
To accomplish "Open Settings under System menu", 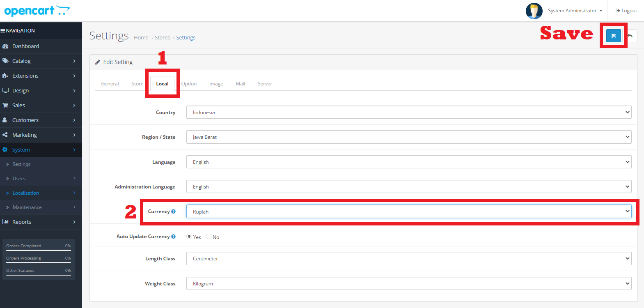I will [x=21, y=164].
